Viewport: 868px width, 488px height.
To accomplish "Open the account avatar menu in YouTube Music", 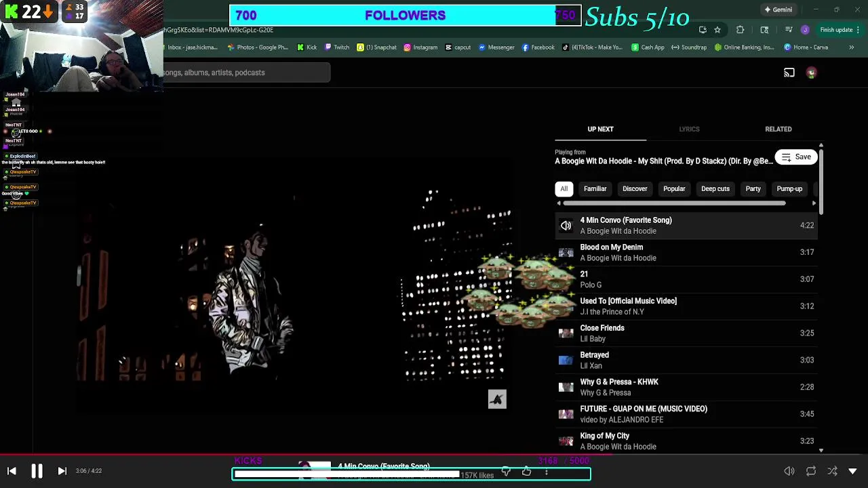I will point(811,73).
